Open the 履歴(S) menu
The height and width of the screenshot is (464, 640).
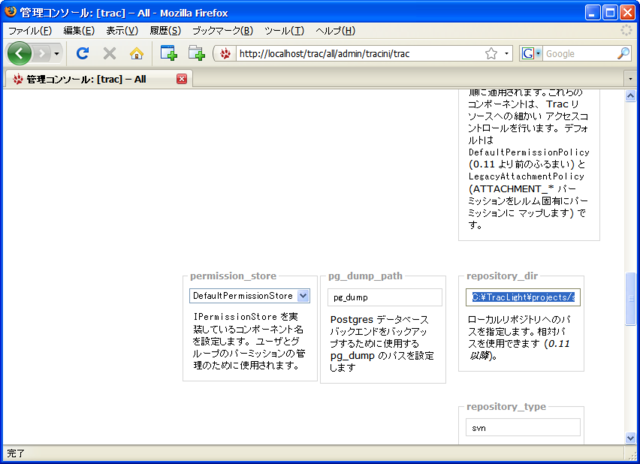pos(165,31)
